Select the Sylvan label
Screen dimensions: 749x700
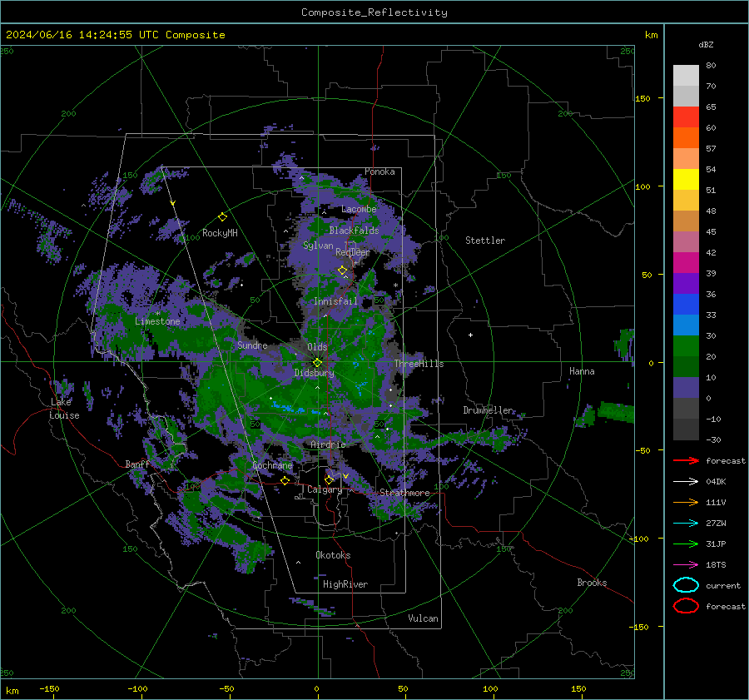(318, 246)
